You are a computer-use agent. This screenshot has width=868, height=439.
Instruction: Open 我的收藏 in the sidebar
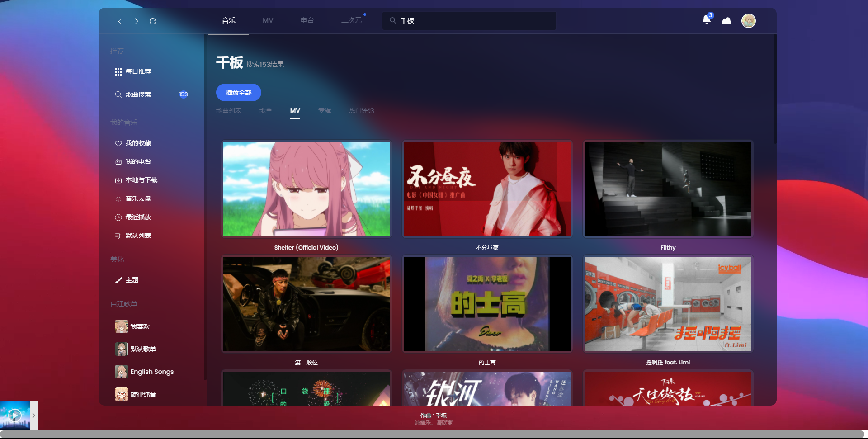pyautogui.click(x=138, y=143)
